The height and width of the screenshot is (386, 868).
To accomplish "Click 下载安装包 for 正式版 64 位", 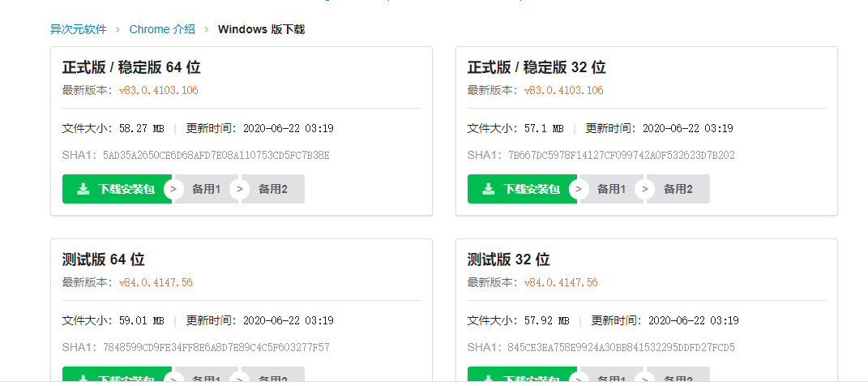I will click(117, 190).
